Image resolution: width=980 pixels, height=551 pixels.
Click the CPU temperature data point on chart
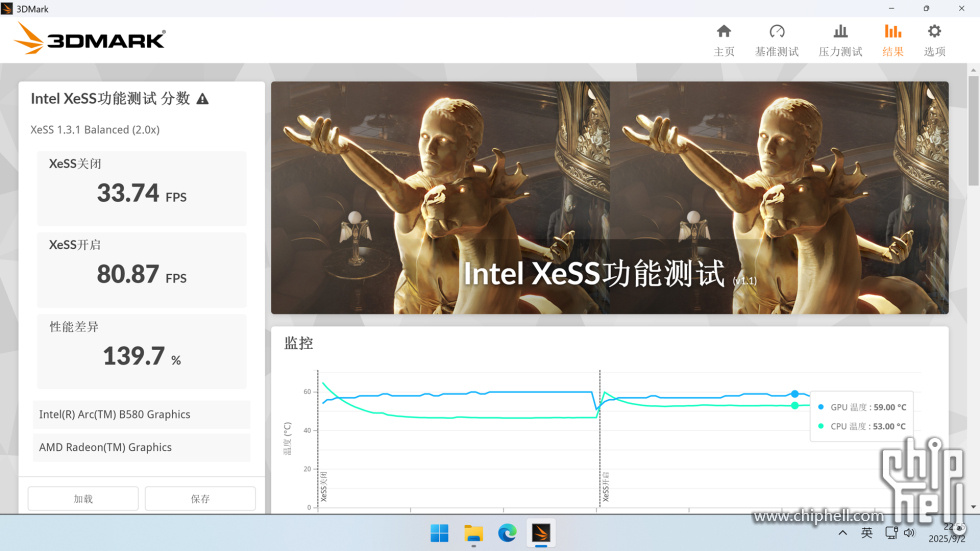(794, 405)
